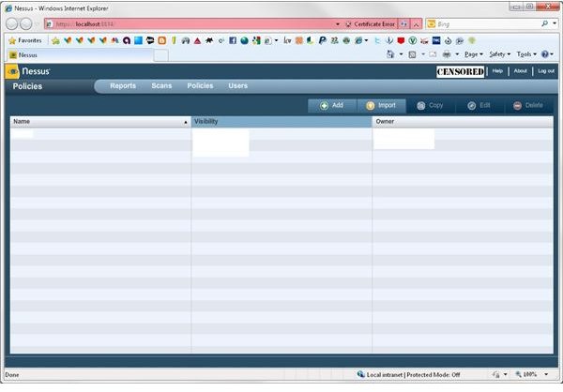The image size is (563, 392).
Task: Sort by the Owner column header
Action: click(463, 122)
